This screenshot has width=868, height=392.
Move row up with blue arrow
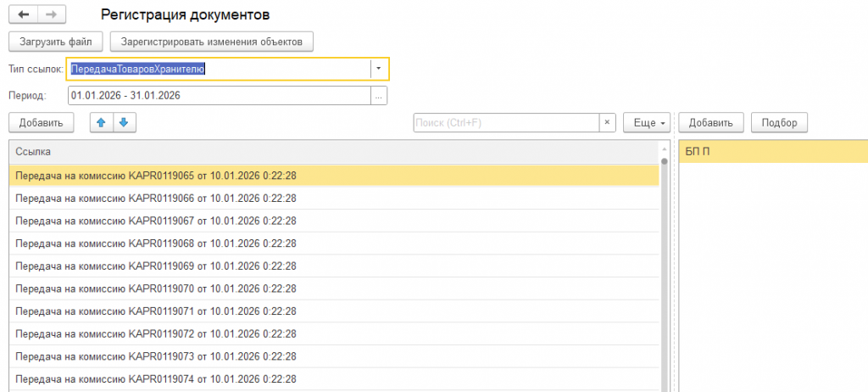(102, 123)
